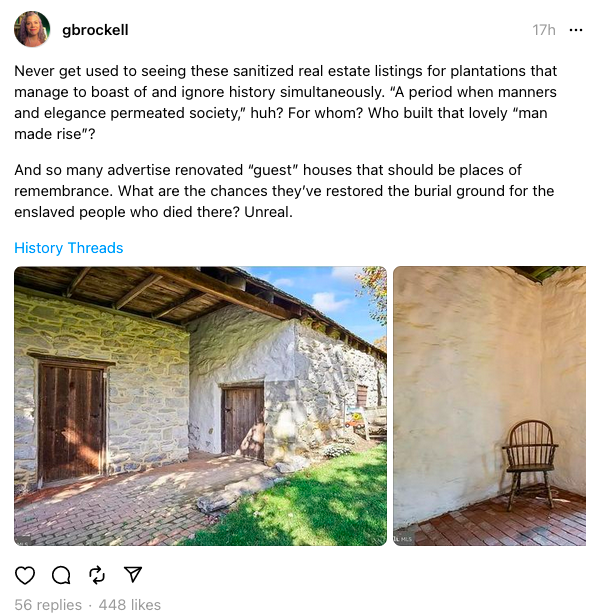Click the left wooden door in first photo
This screenshot has width=612, height=615.
(71, 422)
